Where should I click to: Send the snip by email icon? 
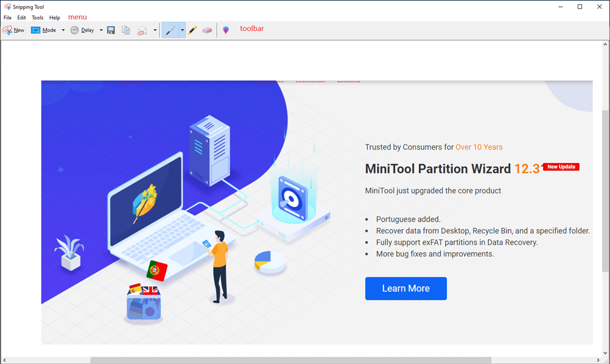pyautogui.click(x=142, y=30)
